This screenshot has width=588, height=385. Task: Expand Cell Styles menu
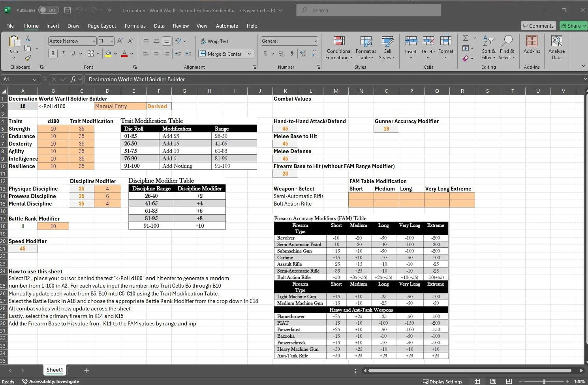pyautogui.click(x=387, y=47)
